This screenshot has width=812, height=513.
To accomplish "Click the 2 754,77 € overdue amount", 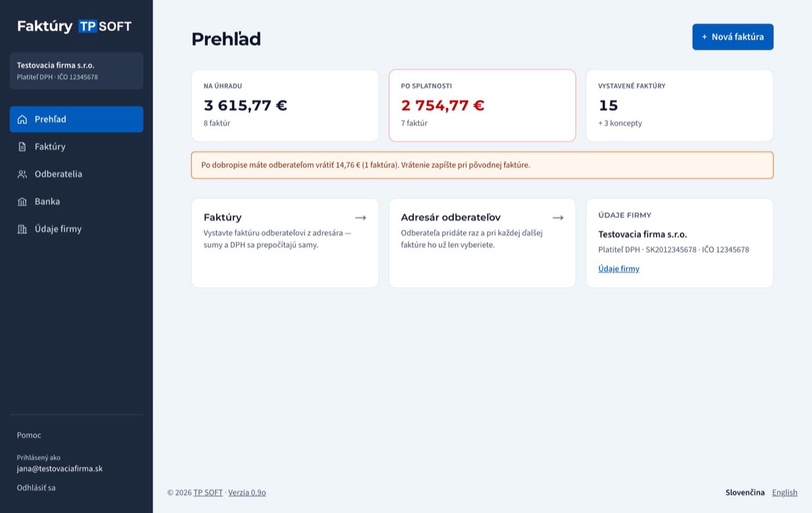I will pyautogui.click(x=443, y=106).
